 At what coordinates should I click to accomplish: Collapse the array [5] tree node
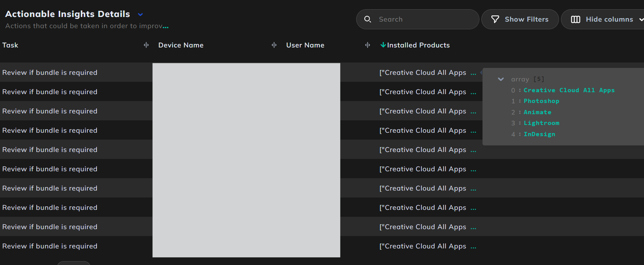[x=501, y=79]
